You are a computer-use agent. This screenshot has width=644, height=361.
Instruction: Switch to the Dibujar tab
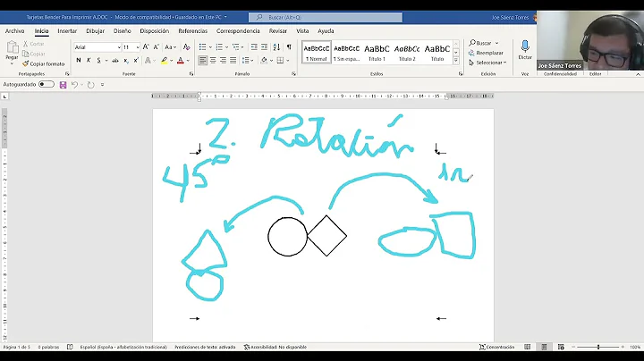(96, 31)
